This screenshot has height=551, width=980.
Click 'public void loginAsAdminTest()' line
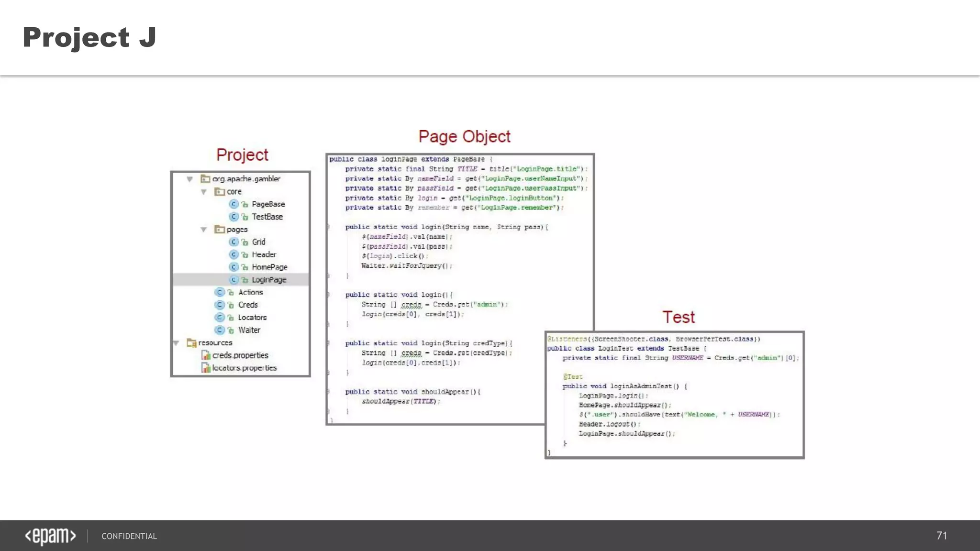pos(625,386)
